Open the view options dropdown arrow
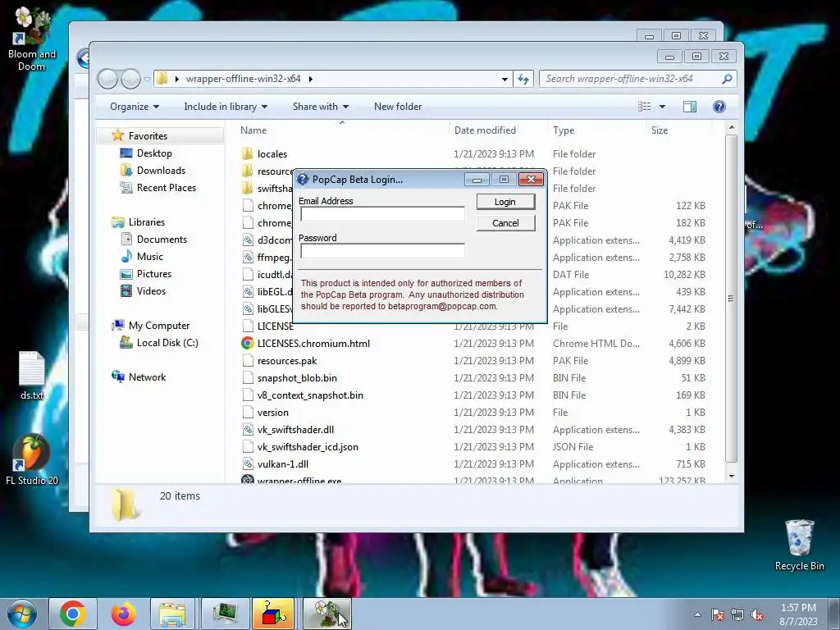Image resolution: width=840 pixels, height=630 pixels. (662, 107)
